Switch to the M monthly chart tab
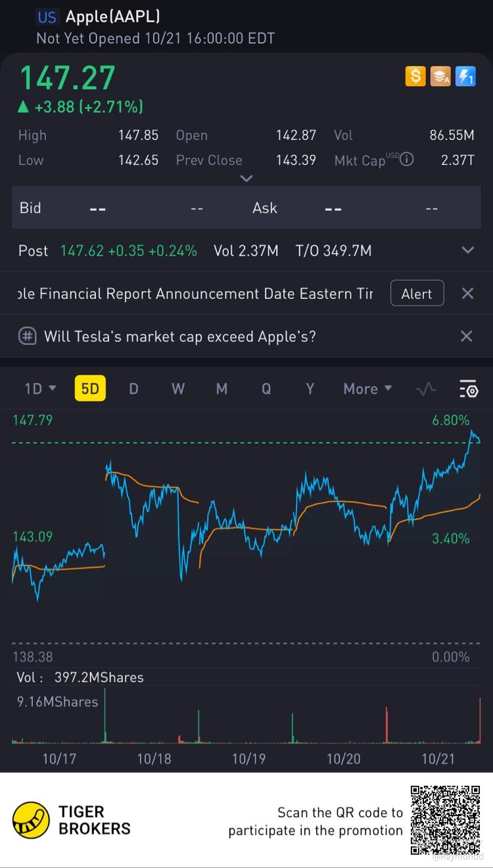The width and height of the screenshot is (493, 868). (x=222, y=388)
